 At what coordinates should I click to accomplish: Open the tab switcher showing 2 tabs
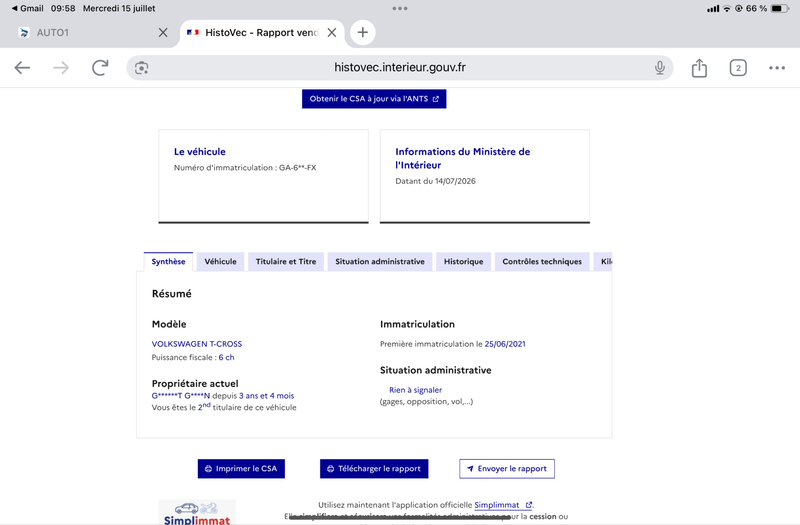(x=738, y=67)
